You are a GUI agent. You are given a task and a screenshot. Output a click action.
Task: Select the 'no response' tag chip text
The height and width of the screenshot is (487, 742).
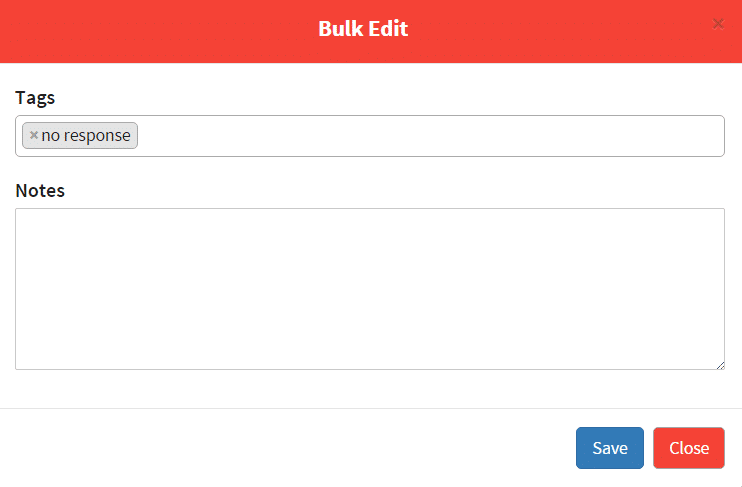tap(86, 135)
